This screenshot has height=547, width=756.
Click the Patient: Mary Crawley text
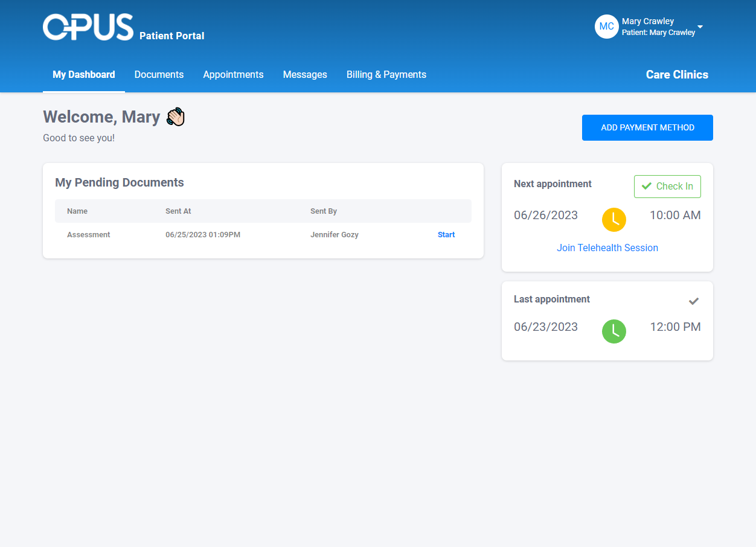pyautogui.click(x=659, y=33)
